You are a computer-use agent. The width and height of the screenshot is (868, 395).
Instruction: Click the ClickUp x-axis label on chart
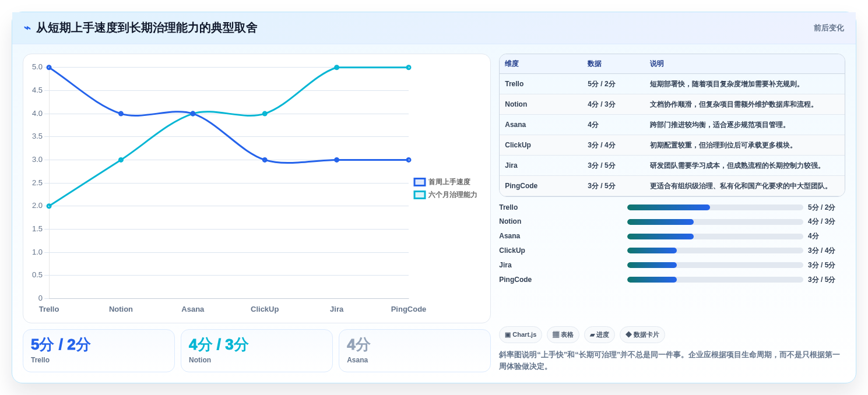tap(265, 309)
